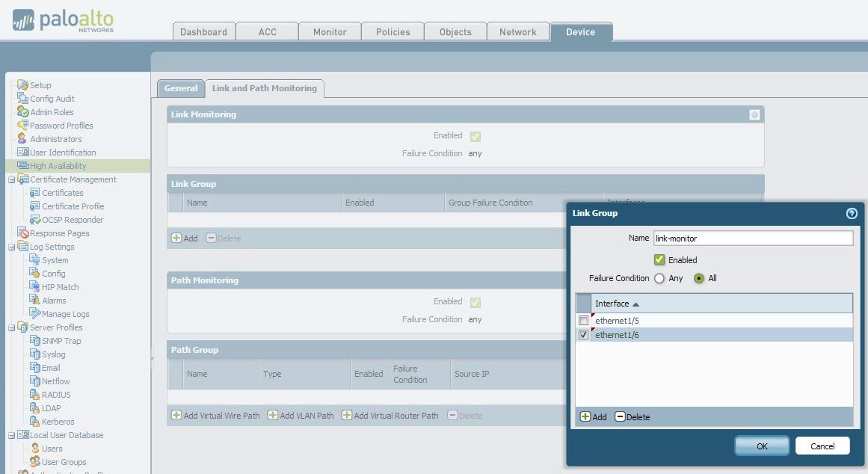868x474 pixels.
Task: Click OK in Link Group dialog
Action: coord(762,446)
